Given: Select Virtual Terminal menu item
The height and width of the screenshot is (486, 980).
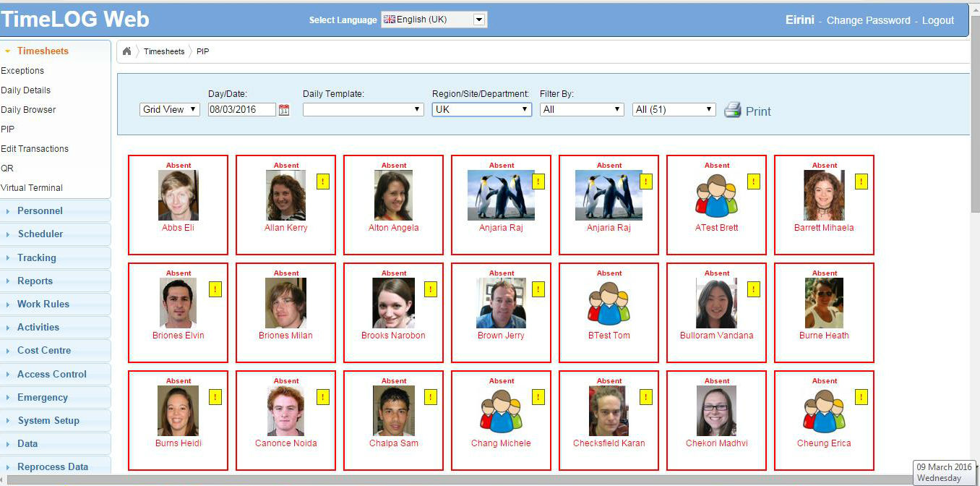Looking at the screenshot, I should 32,188.
